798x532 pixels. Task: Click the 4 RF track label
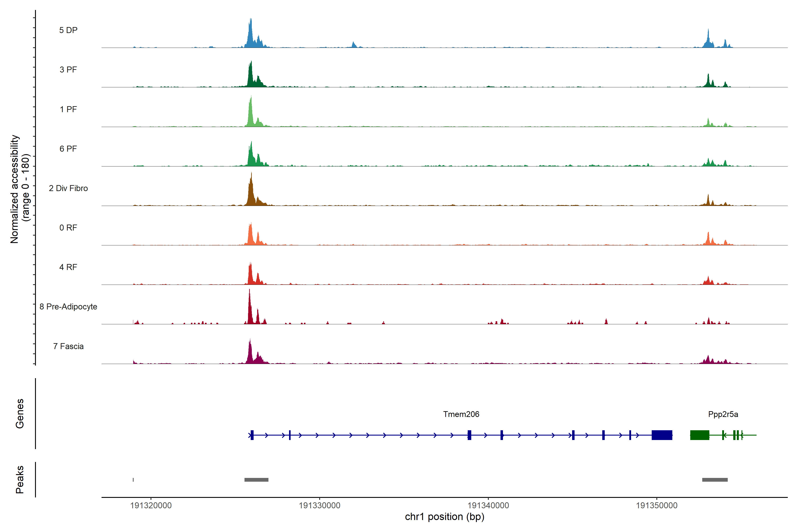[x=68, y=267]
